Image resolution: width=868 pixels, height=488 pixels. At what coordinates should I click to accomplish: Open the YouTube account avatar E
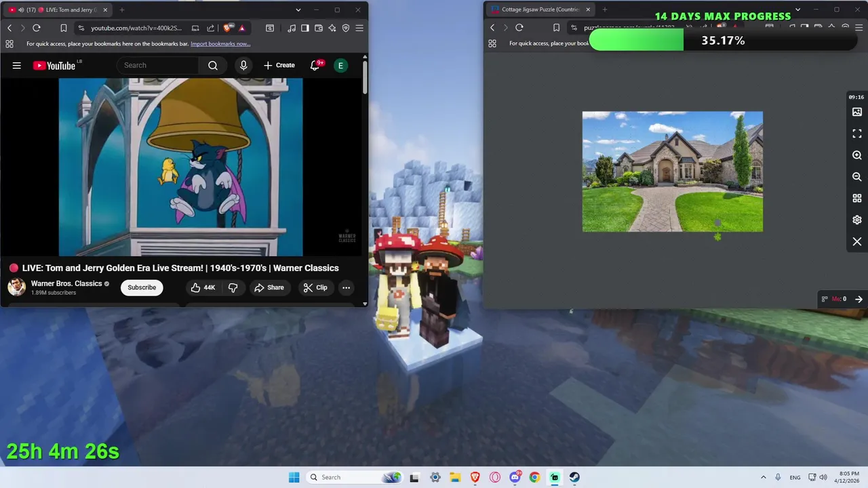coord(340,65)
